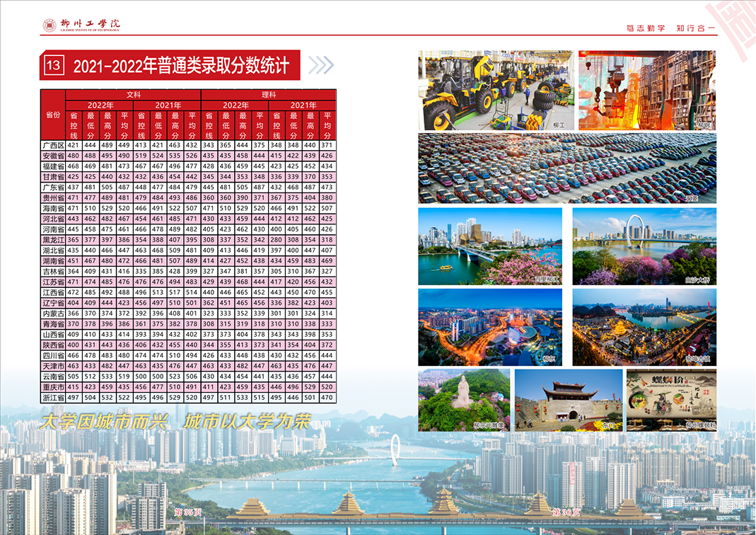Open the 螺蛳粉 noodle shop photo
The image size is (756, 535).
pos(671,400)
